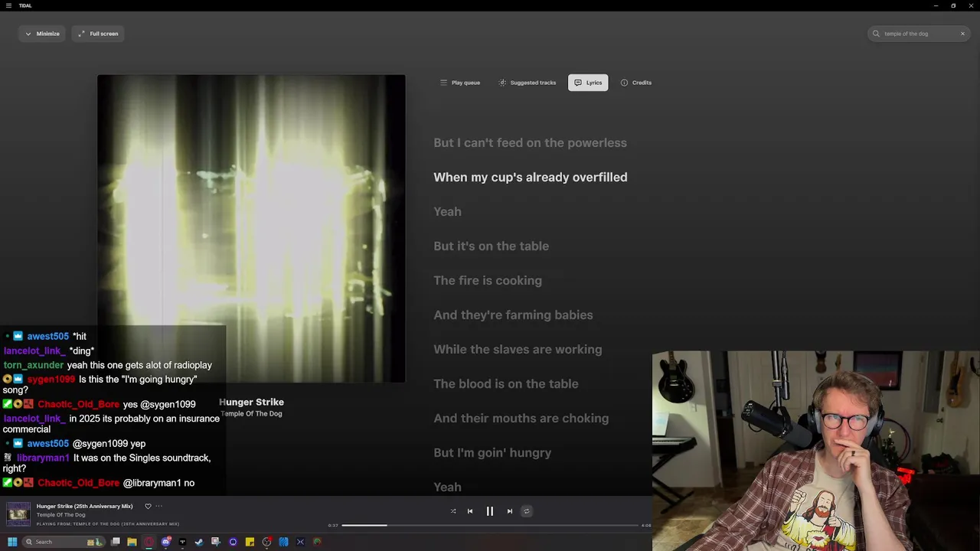Toggle shuffle playback
Image resolution: width=980 pixels, height=551 pixels.
click(453, 511)
